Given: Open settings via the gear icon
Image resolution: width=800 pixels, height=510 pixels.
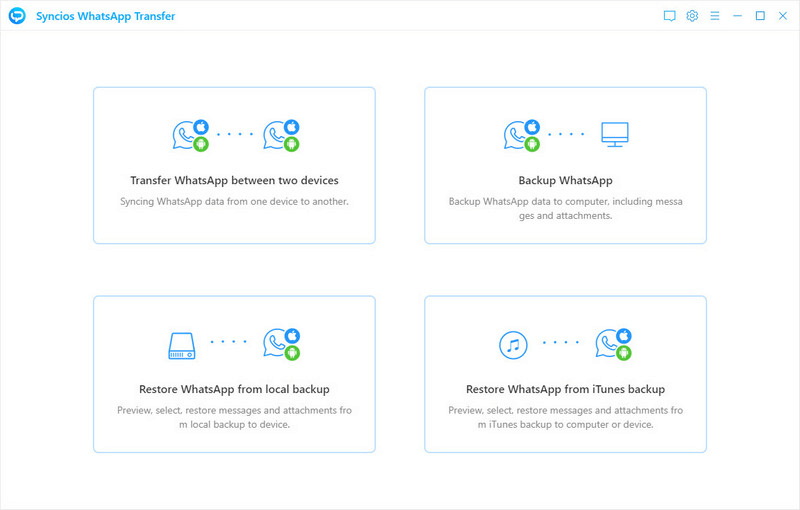Looking at the screenshot, I should pyautogui.click(x=692, y=16).
